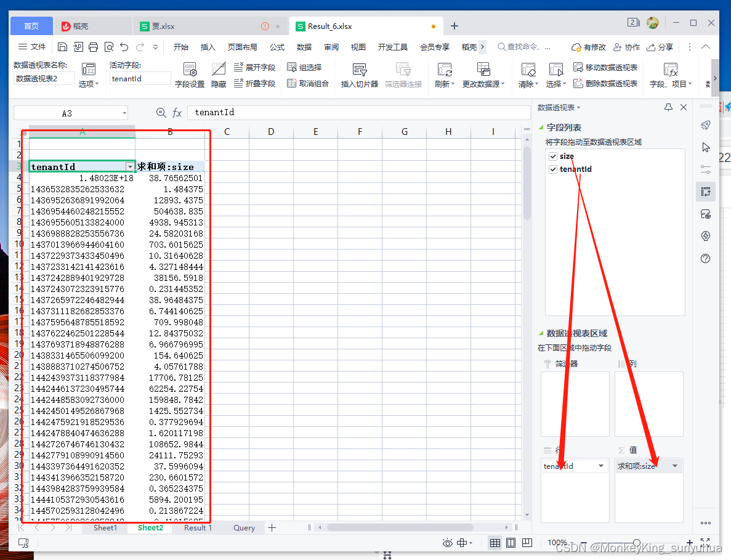Click 取消组合 button

click(308, 83)
